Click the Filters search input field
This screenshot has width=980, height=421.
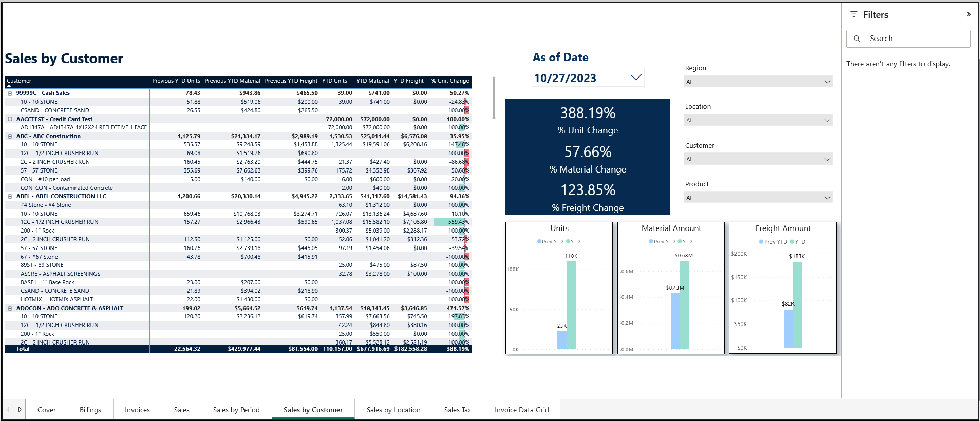point(914,39)
